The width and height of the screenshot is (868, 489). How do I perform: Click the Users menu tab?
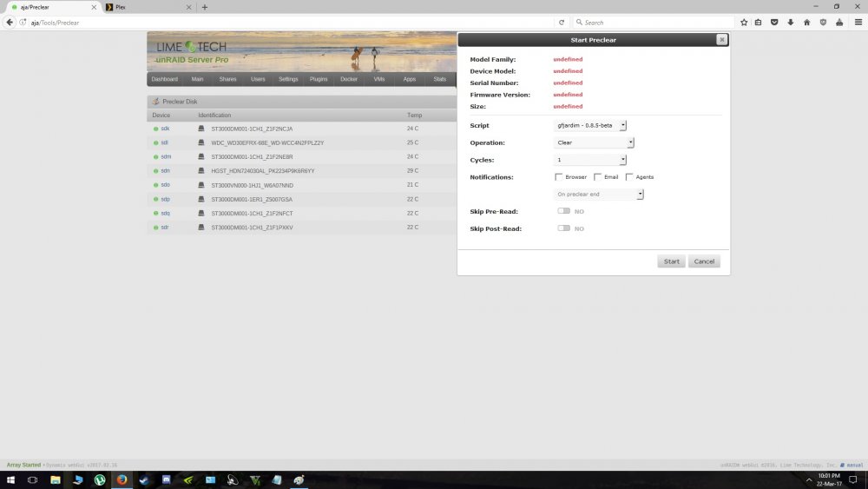coord(258,79)
